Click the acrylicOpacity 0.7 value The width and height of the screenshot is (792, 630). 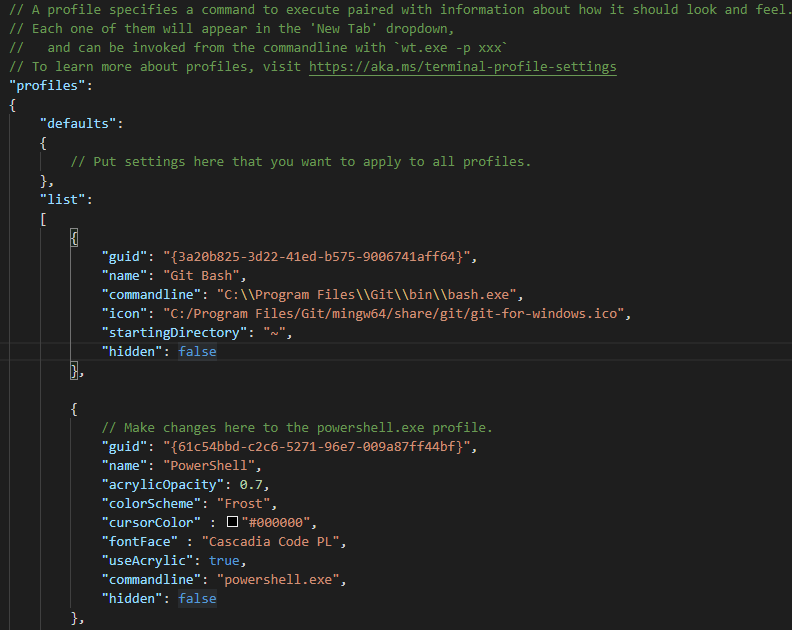[x=251, y=485]
